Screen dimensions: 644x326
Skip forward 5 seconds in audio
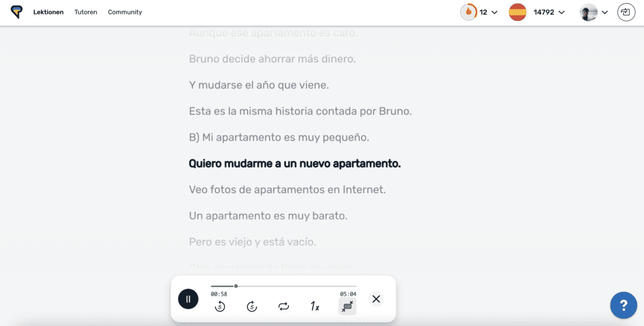pos(252,306)
